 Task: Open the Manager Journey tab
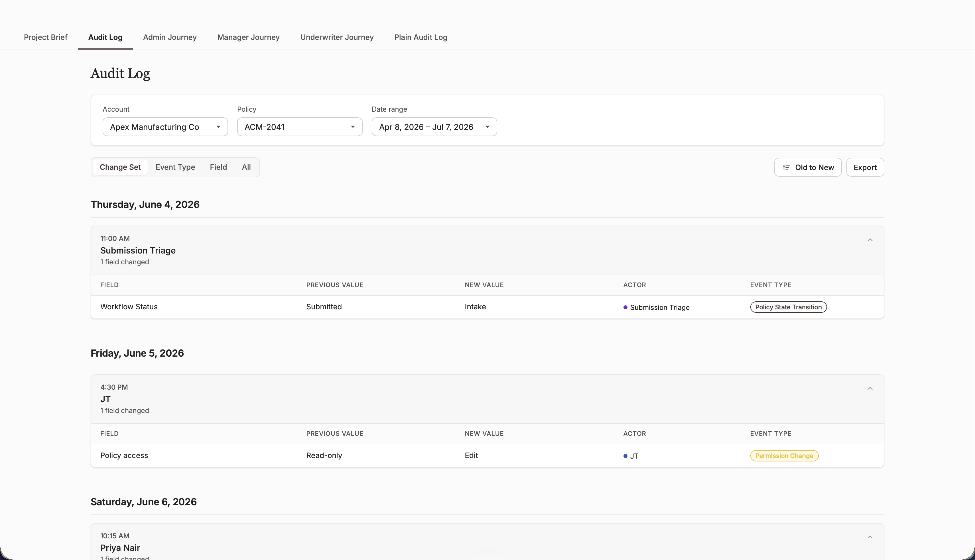click(248, 37)
